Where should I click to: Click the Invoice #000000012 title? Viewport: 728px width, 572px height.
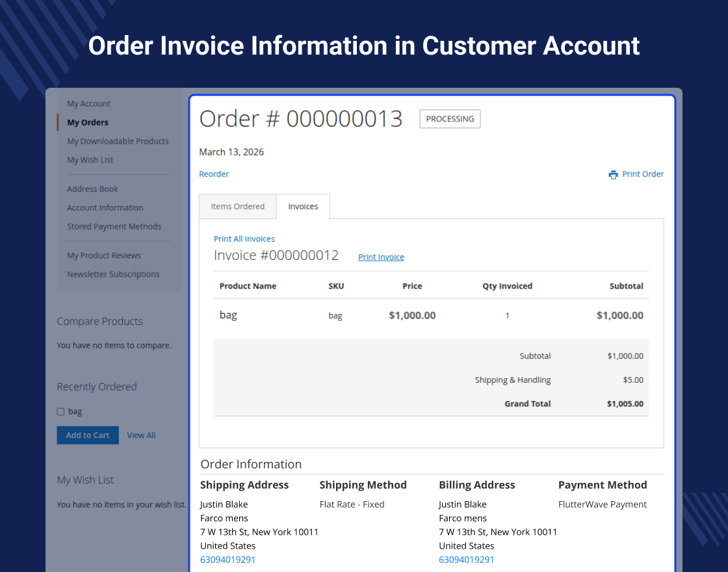coord(276,255)
